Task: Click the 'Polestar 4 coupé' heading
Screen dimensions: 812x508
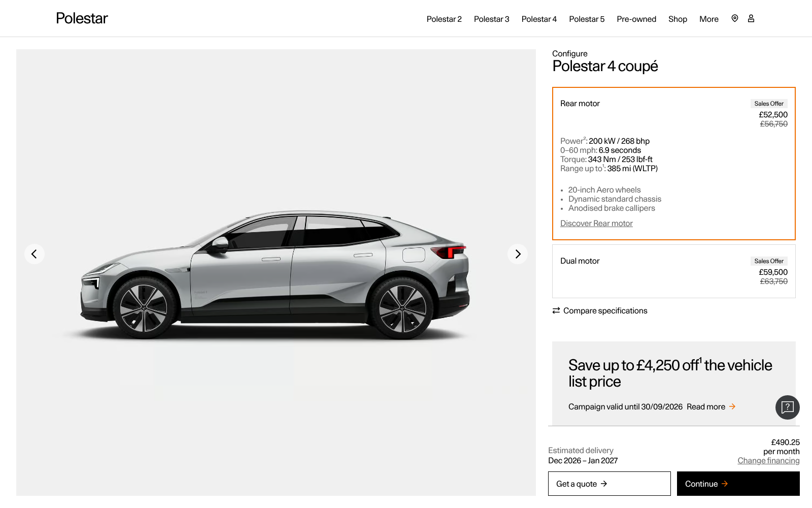Action: [x=605, y=66]
